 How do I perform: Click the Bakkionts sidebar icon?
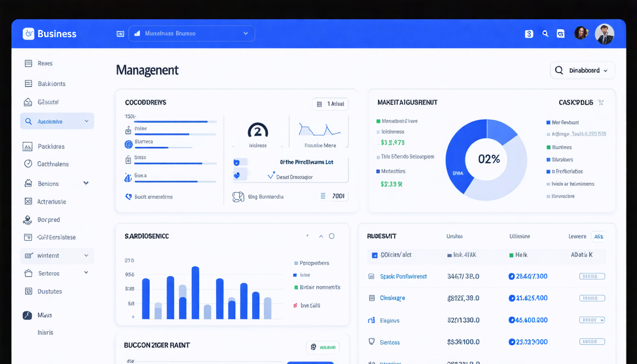28,83
